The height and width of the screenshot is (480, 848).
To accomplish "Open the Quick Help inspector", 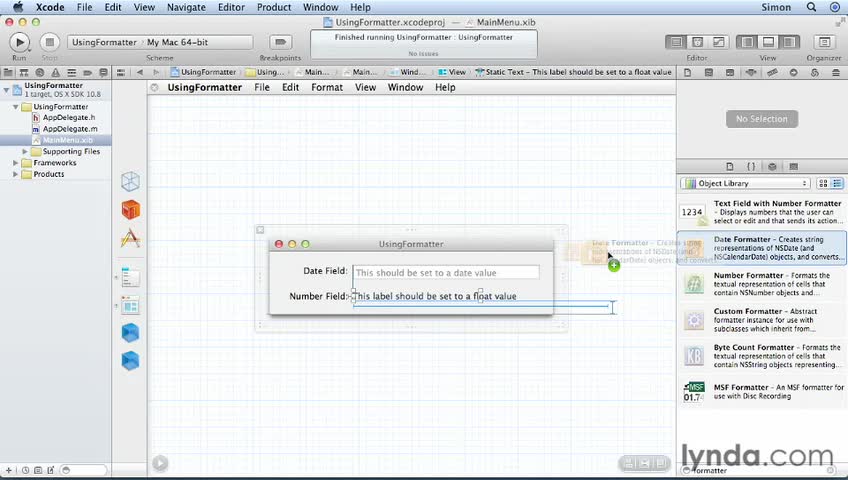I will point(708,72).
